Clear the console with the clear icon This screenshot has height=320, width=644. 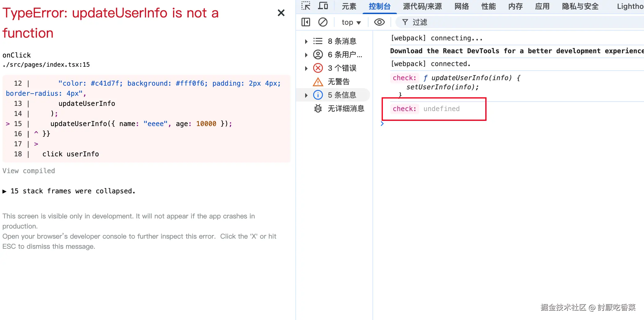[323, 22]
